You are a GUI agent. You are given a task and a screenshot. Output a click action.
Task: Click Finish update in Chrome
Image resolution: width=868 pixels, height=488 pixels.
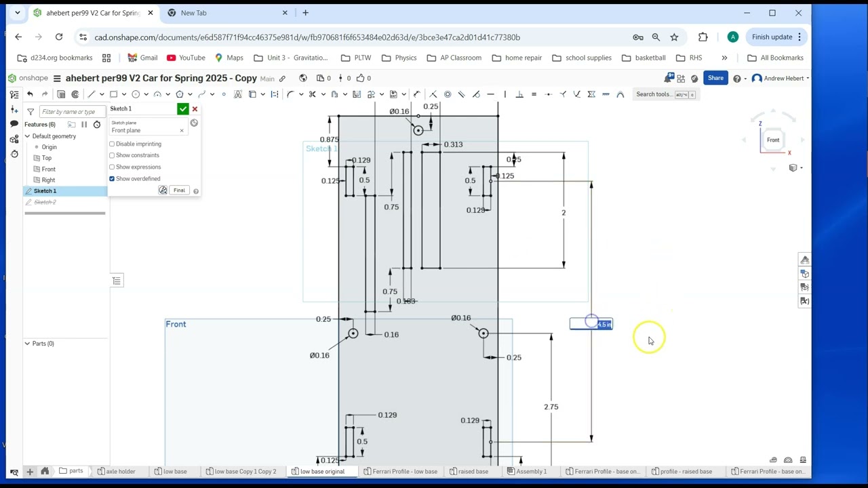776,37
